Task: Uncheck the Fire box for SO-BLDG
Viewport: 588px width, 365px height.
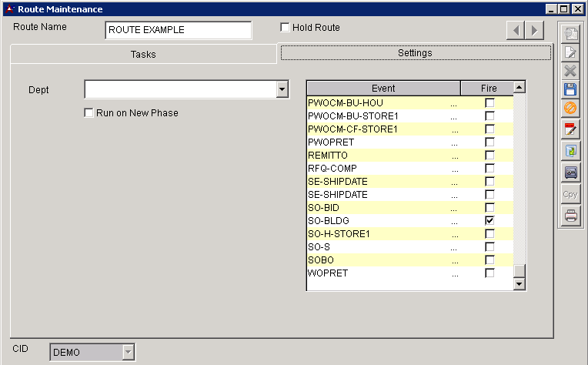Action: 489,220
